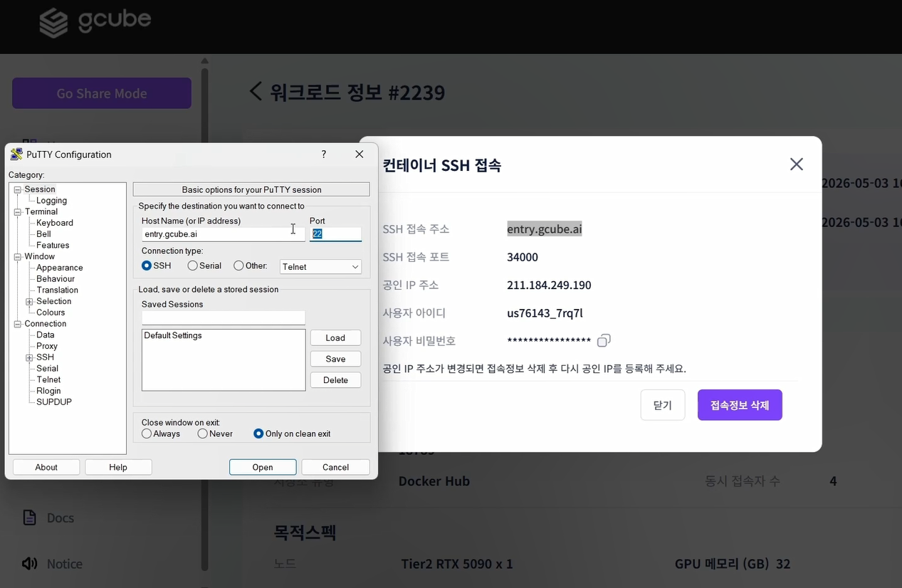Click the highlighted entry.gcube.ai SSH address
Viewport: 902px width, 588px height.
(x=545, y=229)
